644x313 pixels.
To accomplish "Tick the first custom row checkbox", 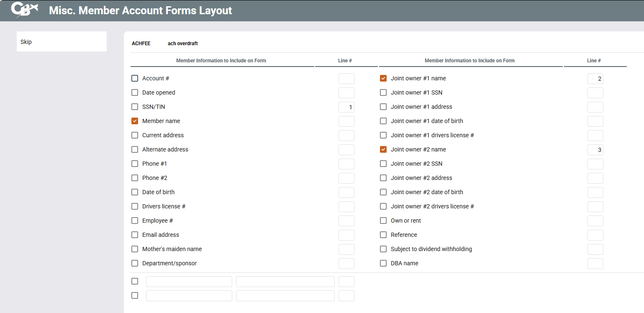I will click(x=135, y=281).
